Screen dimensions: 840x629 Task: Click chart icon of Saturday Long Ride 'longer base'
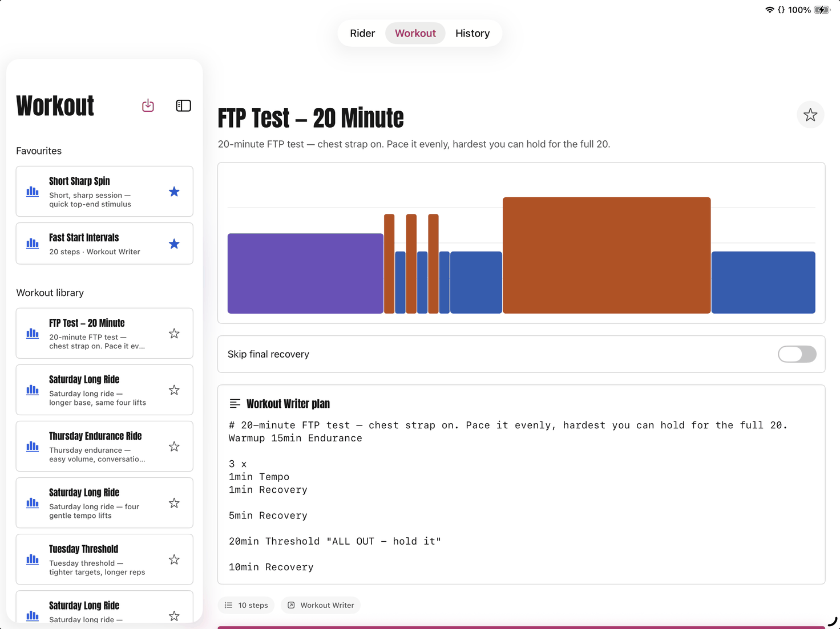tap(33, 389)
